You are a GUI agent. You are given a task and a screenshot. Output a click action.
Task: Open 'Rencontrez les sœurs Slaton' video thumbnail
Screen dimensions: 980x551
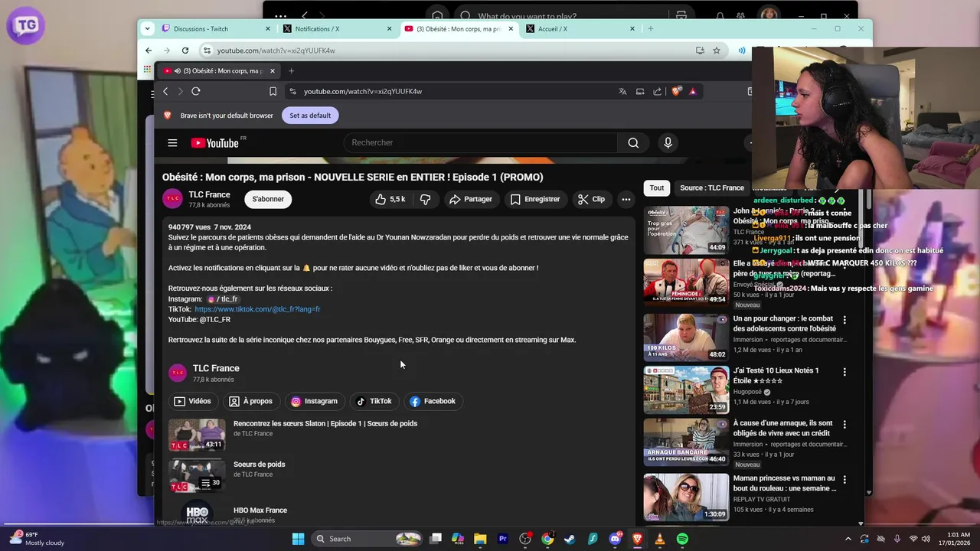click(197, 435)
